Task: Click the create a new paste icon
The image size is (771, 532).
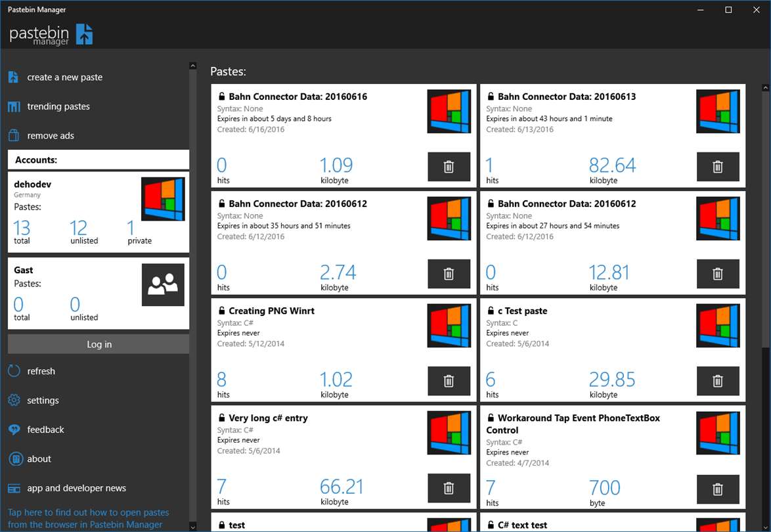Action: click(13, 77)
